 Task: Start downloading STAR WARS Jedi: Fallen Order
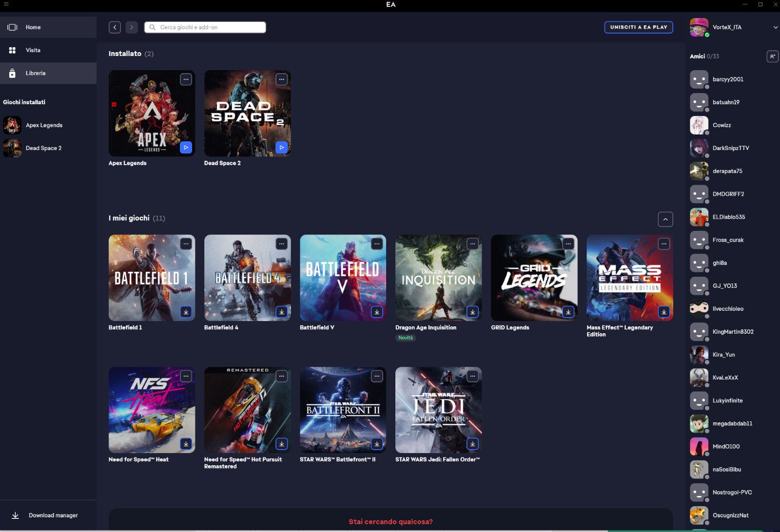pos(472,444)
